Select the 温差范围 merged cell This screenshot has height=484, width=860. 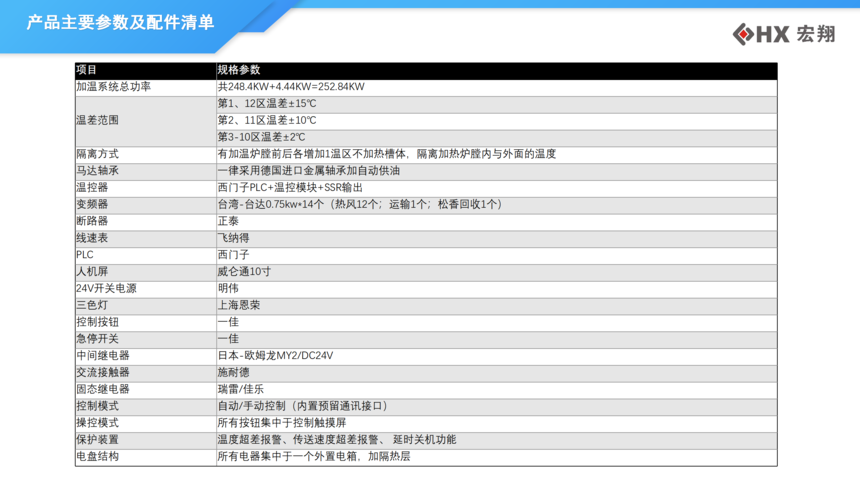coord(98,120)
